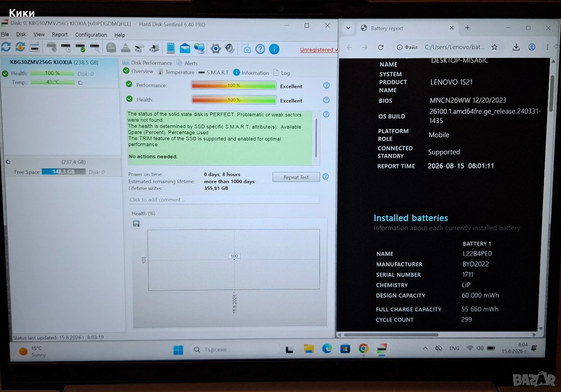Viewport: 561px width, 392px height.
Task: Open Chrome downloads icon
Action: [516, 47]
